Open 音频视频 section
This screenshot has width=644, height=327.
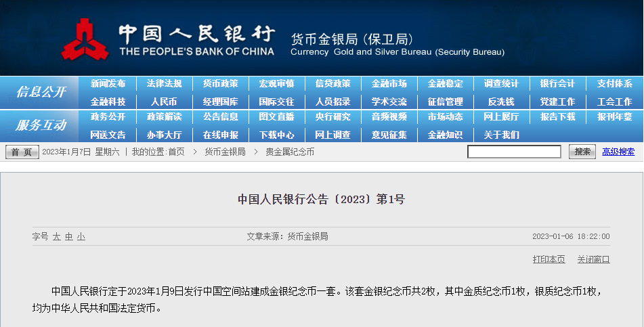pos(389,116)
